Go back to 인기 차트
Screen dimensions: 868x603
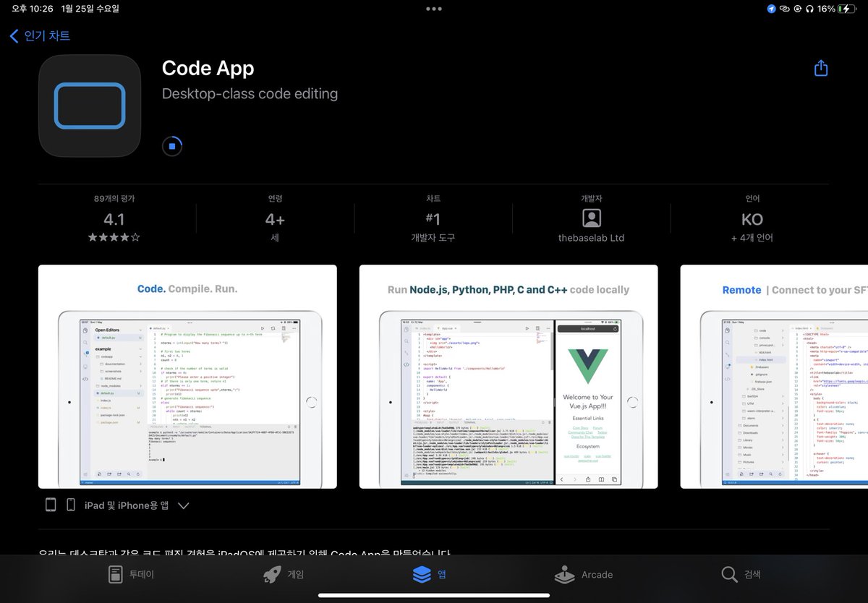point(40,35)
